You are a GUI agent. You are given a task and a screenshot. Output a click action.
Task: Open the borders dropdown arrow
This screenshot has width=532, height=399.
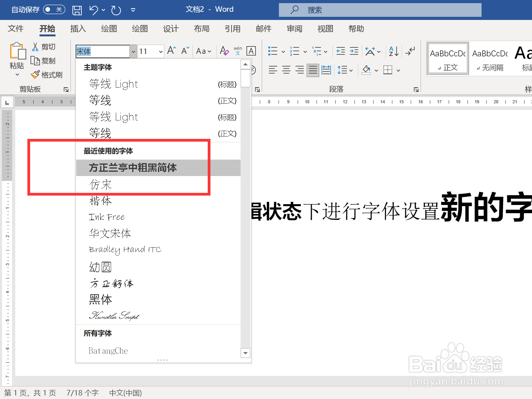coord(398,70)
